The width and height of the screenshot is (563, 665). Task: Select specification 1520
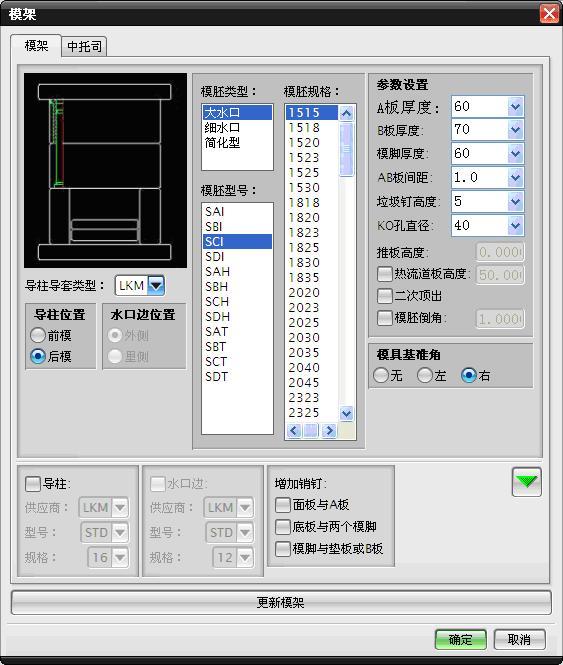(312, 142)
